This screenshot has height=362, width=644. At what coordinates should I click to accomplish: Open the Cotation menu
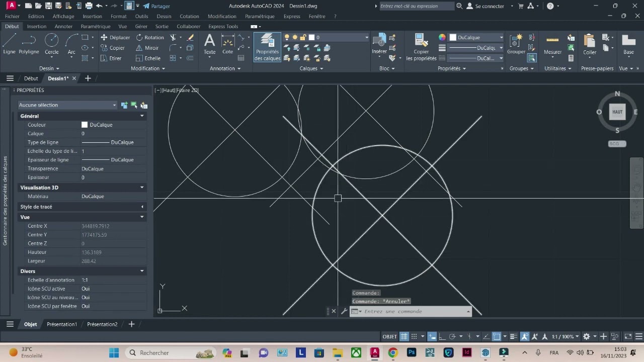coord(189,16)
